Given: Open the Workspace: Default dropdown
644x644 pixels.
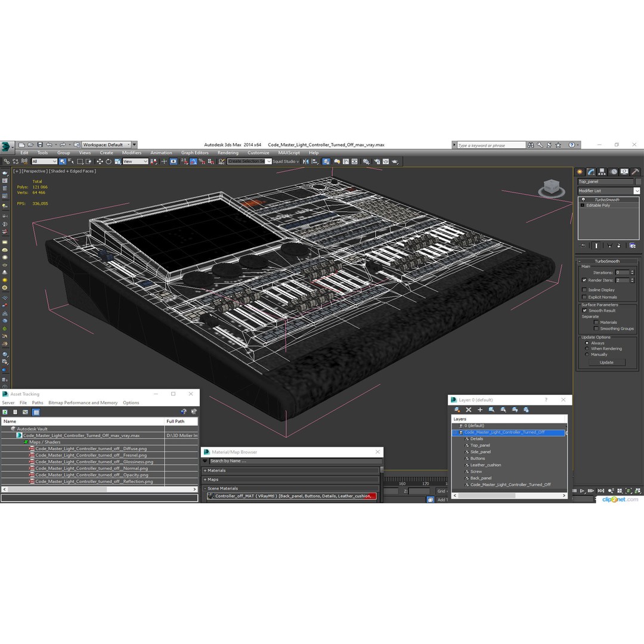Looking at the screenshot, I should point(106,144).
